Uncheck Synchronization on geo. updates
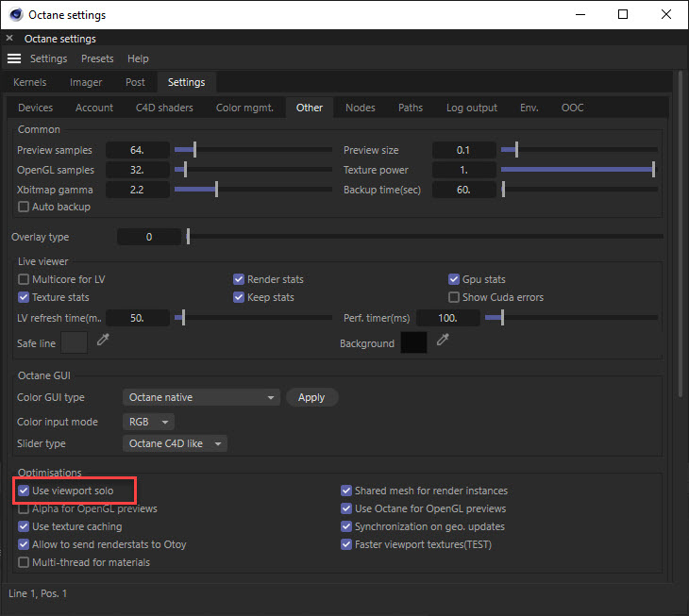689x616 pixels. pyautogui.click(x=346, y=526)
